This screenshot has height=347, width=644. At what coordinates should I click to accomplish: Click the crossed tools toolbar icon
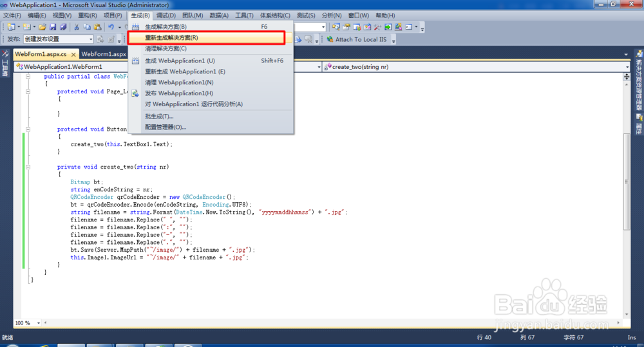[377, 27]
